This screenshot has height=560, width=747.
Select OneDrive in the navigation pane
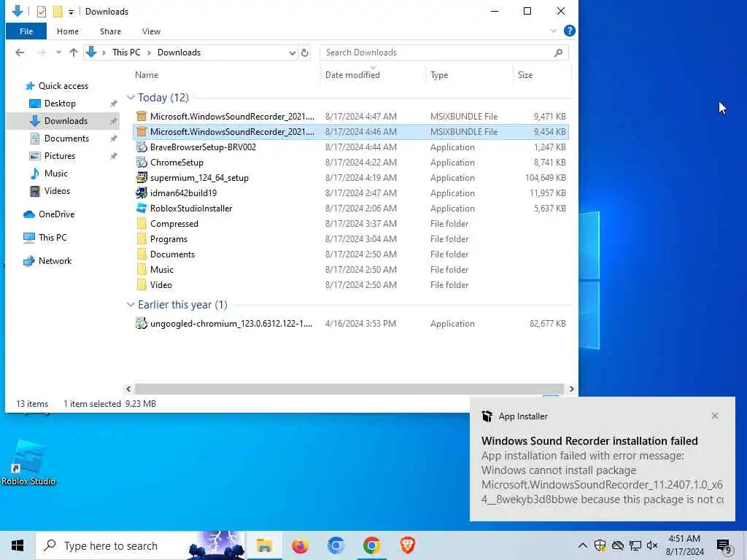point(56,214)
